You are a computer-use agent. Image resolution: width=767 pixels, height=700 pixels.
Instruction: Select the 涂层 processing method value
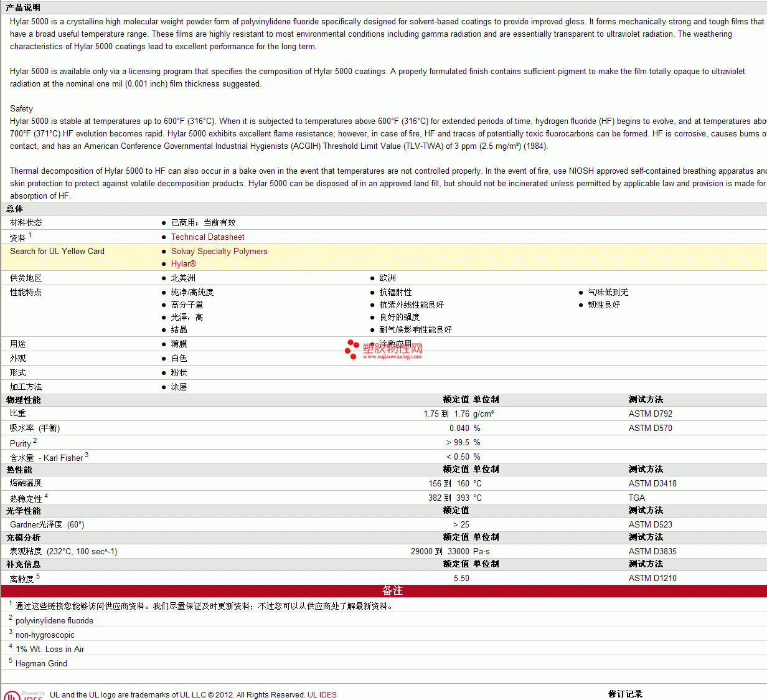pyautogui.click(x=179, y=387)
